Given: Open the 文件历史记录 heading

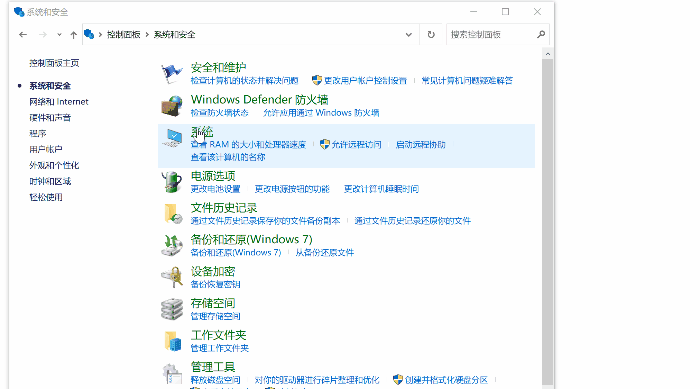Looking at the screenshot, I should [224, 208].
